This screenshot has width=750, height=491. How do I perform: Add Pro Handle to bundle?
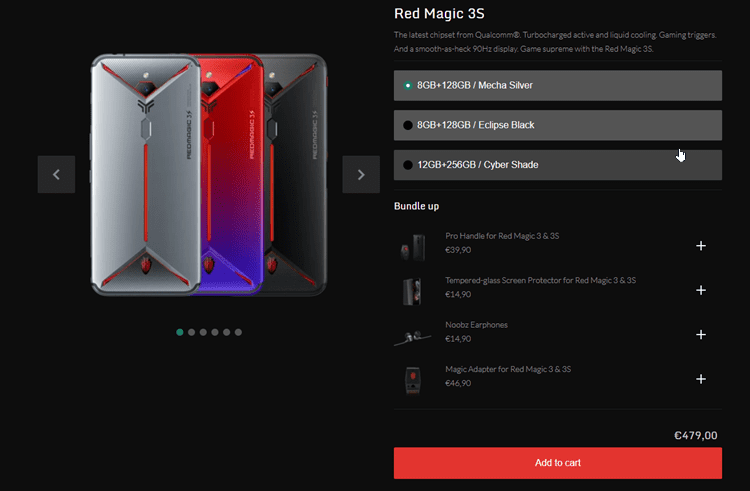[701, 246]
